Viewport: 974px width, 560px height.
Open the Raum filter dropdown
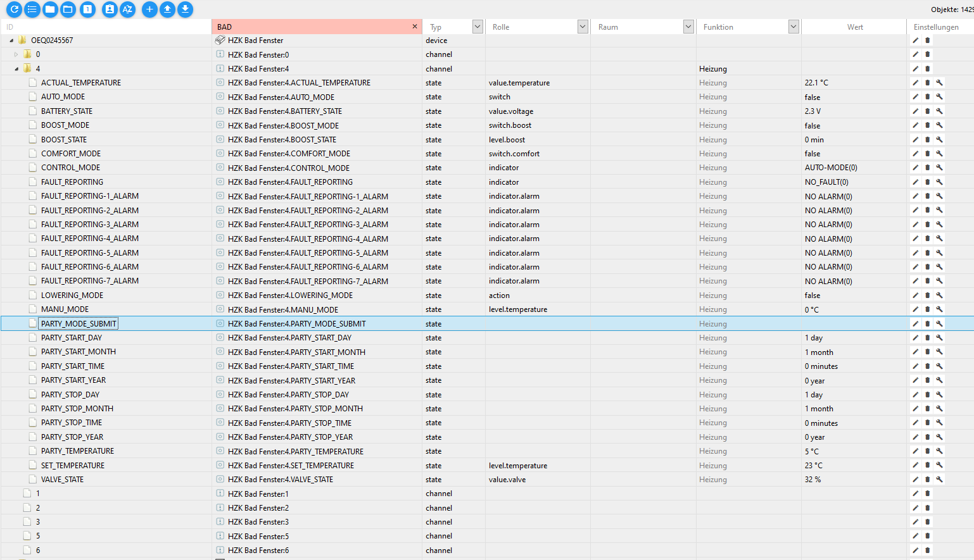[x=688, y=27]
